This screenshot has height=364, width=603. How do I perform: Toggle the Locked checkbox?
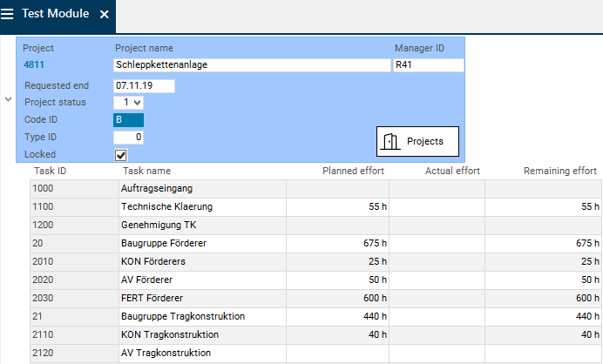click(x=121, y=155)
